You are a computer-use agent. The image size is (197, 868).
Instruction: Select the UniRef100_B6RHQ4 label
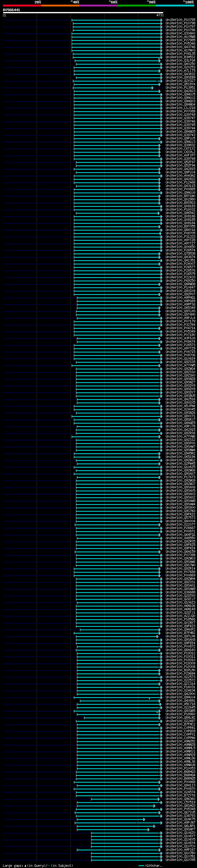pyautogui.click(x=180, y=775)
